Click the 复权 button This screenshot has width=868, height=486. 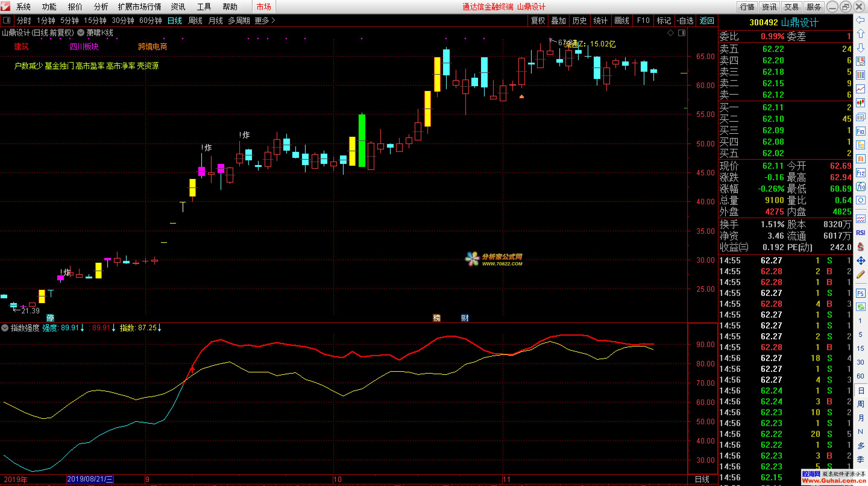538,21
